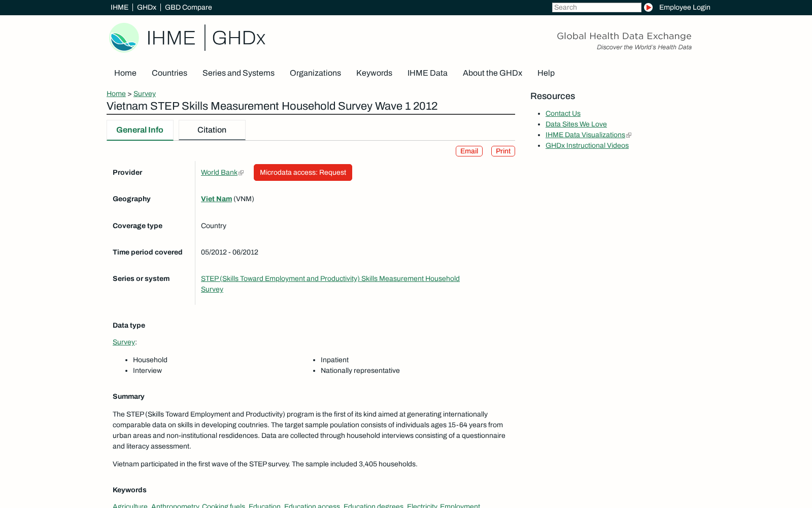
Task: Open the Keywords menu item
Action: point(374,73)
